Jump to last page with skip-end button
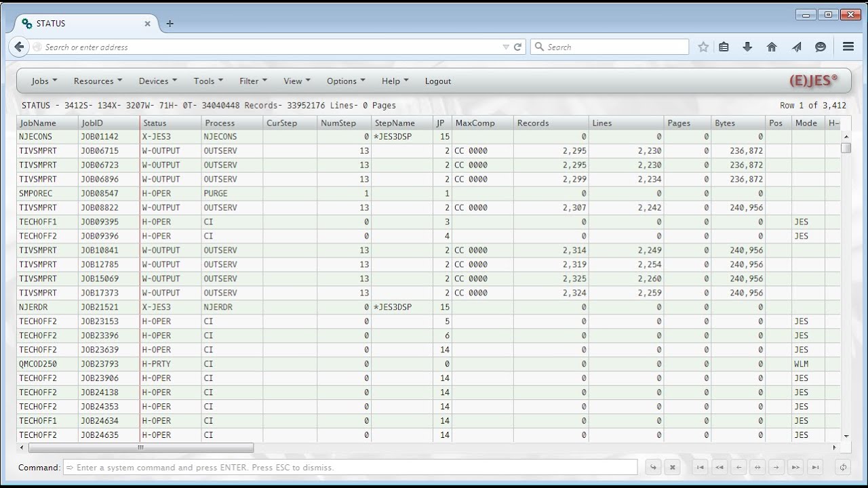The width and height of the screenshot is (868, 488). pos(815,467)
